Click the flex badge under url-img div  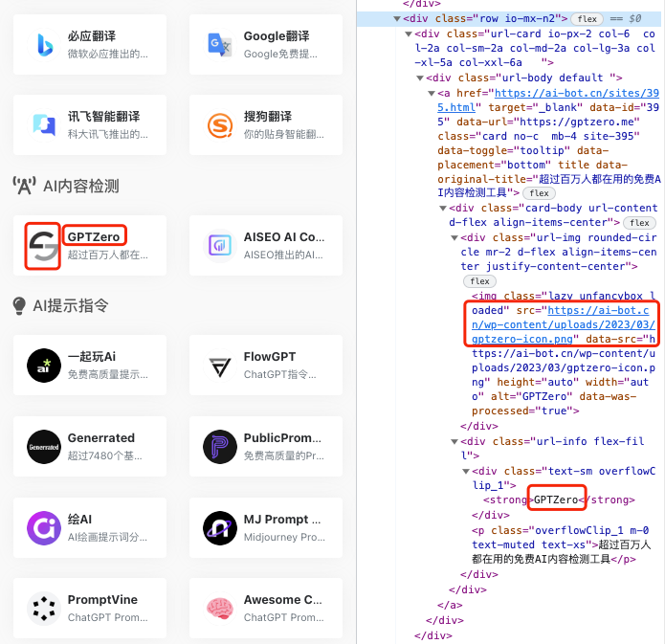click(x=479, y=280)
